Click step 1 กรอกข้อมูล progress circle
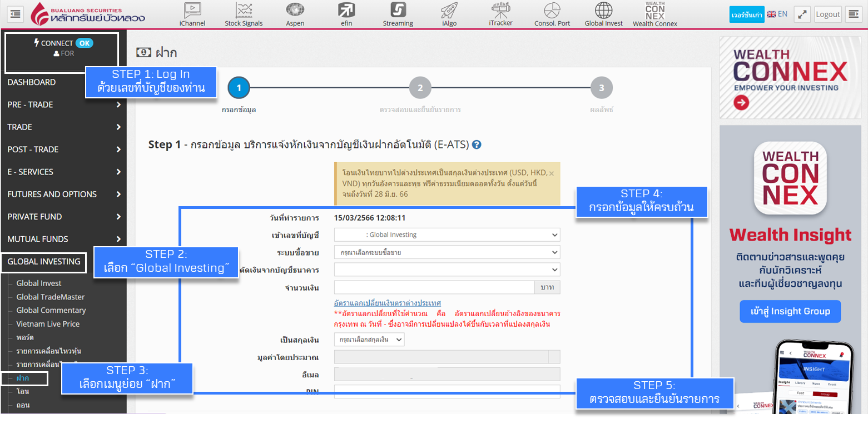The image size is (868, 424). 239,88
